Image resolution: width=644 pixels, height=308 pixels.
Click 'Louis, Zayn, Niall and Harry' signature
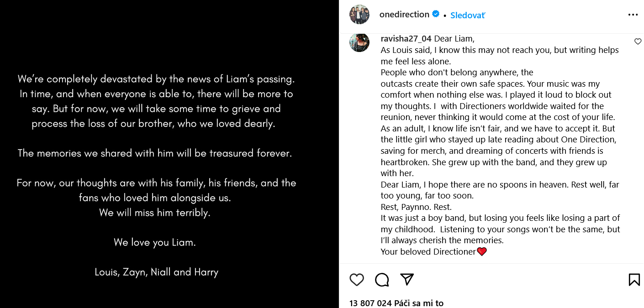[x=156, y=272]
